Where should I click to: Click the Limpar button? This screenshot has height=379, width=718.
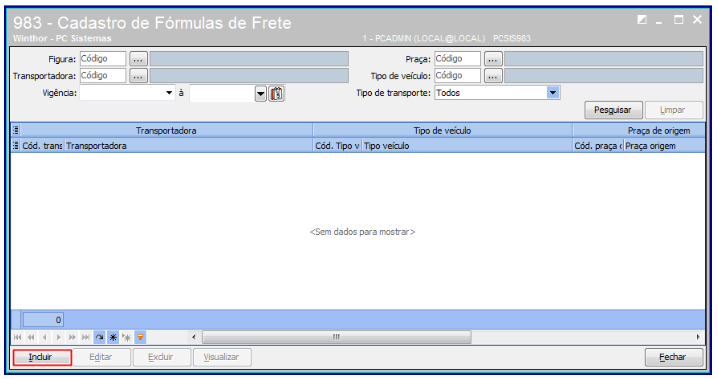click(x=673, y=110)
